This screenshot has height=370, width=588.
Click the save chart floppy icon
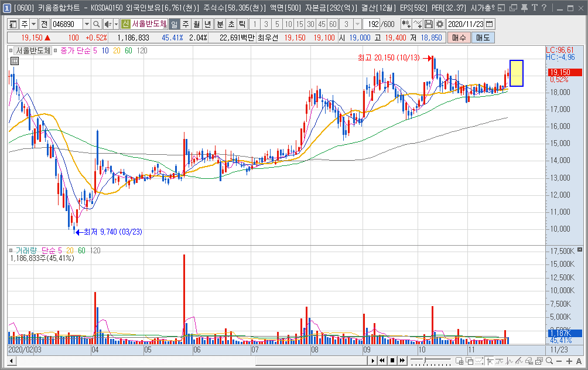coord(428,25)
